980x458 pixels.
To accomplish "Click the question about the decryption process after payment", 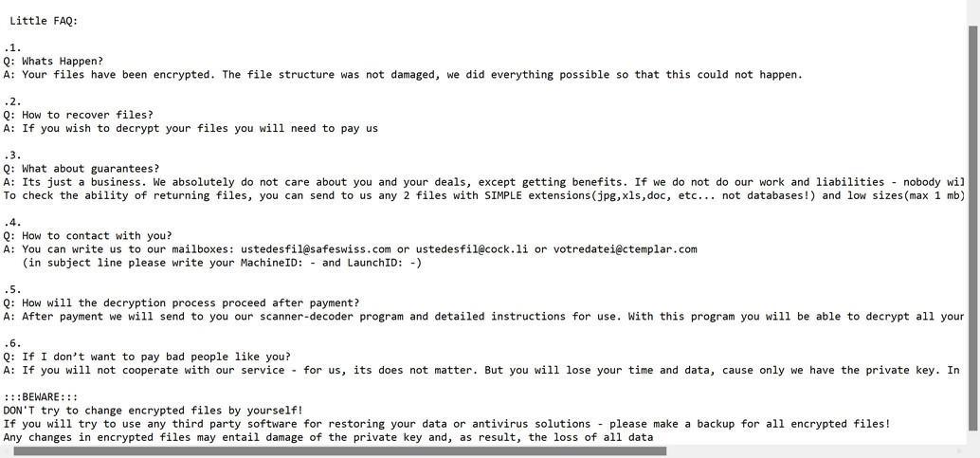I will coord(181,303).
